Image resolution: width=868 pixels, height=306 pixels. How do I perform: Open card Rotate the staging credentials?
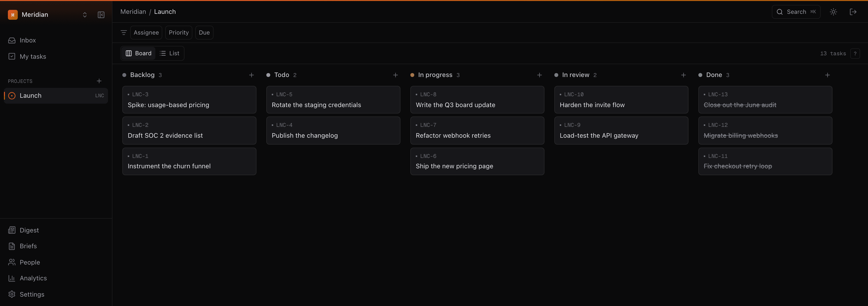point(333,99)
